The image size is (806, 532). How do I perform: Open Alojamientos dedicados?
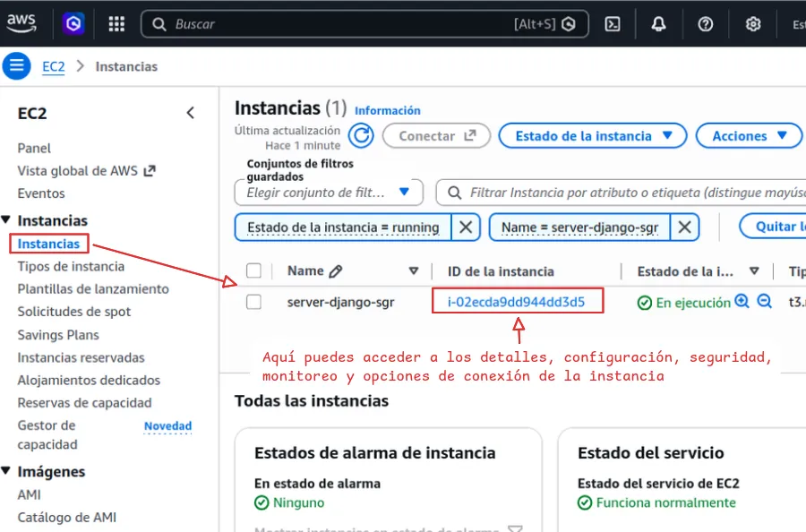point(89,380)
